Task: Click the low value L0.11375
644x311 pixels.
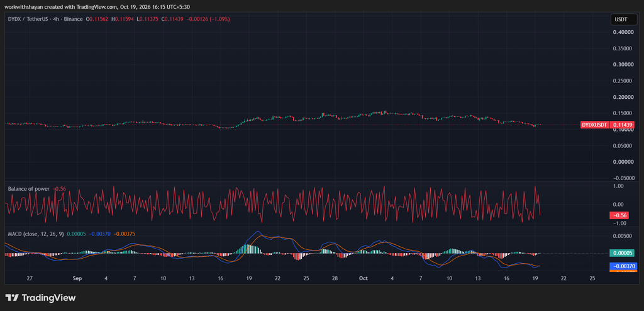Action: pos(148,20)
